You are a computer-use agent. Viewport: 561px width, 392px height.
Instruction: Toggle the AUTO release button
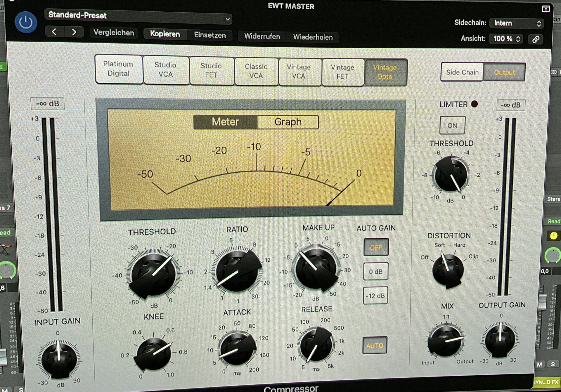[x=375, y=346]
